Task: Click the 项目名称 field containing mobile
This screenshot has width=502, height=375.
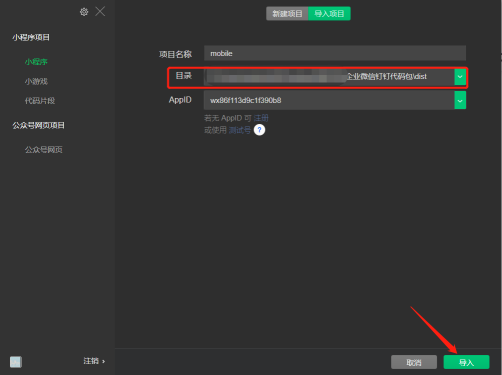Action: [x=335, y=53]
